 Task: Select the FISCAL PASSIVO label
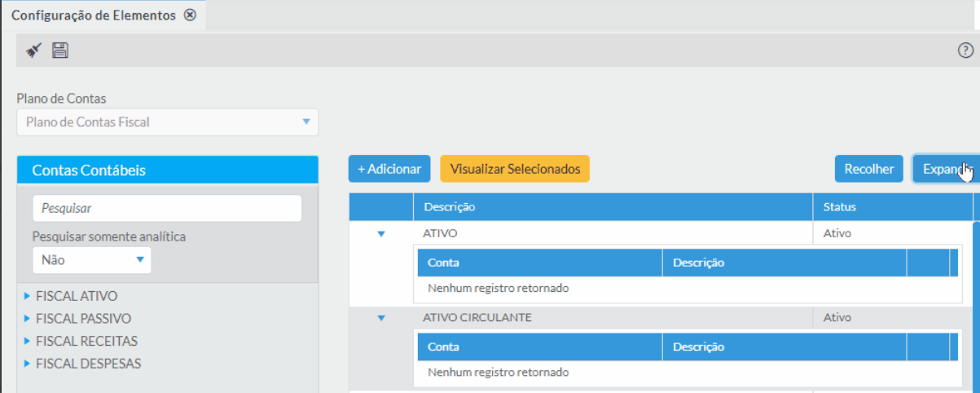tap(84, 319)
